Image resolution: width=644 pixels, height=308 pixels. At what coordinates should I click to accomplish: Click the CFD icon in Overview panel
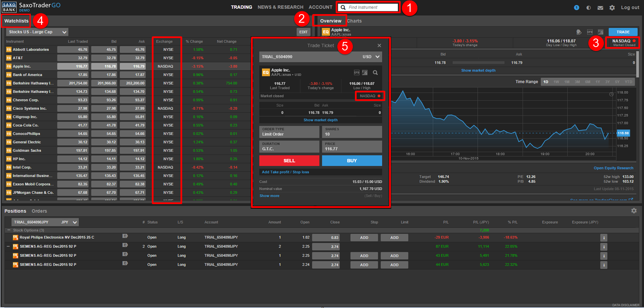590,32
